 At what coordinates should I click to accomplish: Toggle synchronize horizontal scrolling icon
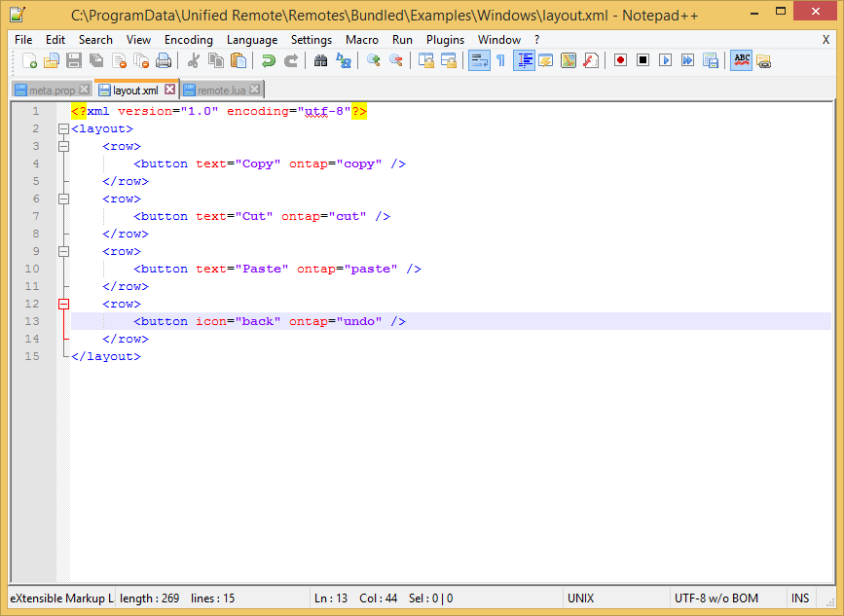tap(448, 60)
